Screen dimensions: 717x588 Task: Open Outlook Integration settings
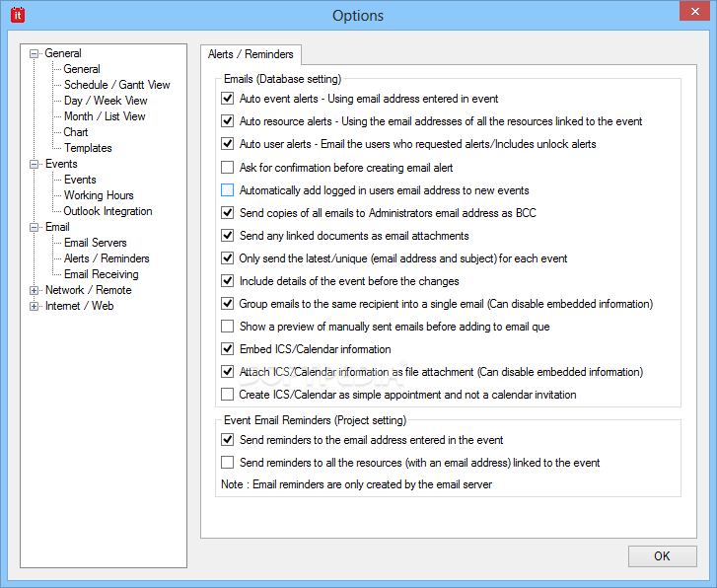tap(108, 211)
